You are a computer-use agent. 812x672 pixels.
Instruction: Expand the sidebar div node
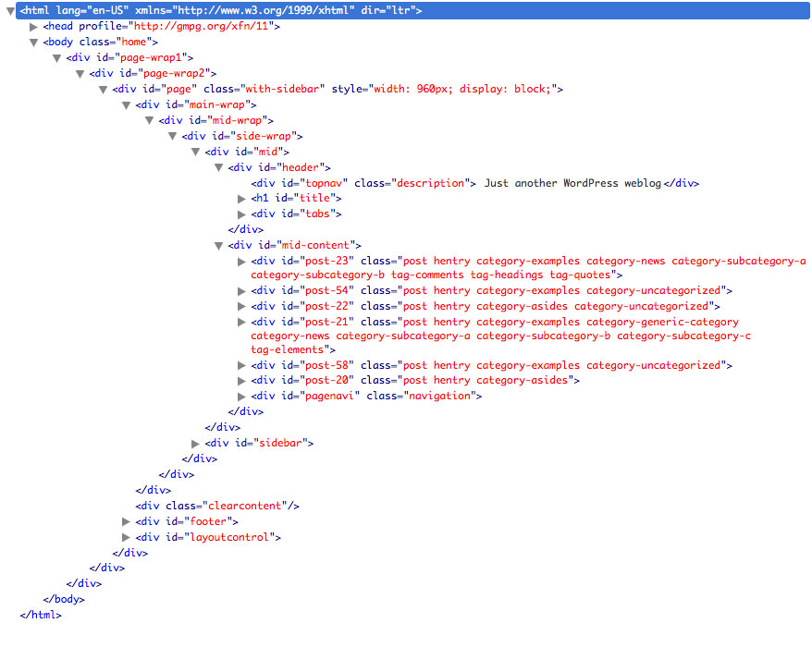coord(195,443)
